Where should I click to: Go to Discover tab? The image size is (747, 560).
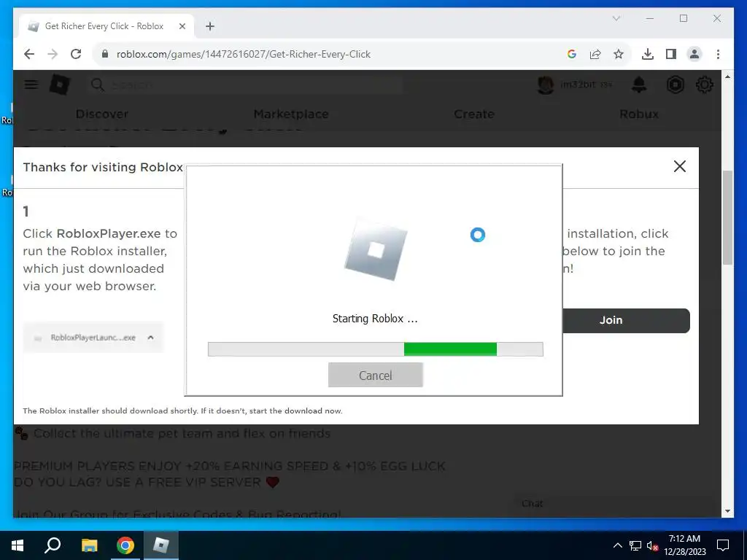click(x=102, y=114)
